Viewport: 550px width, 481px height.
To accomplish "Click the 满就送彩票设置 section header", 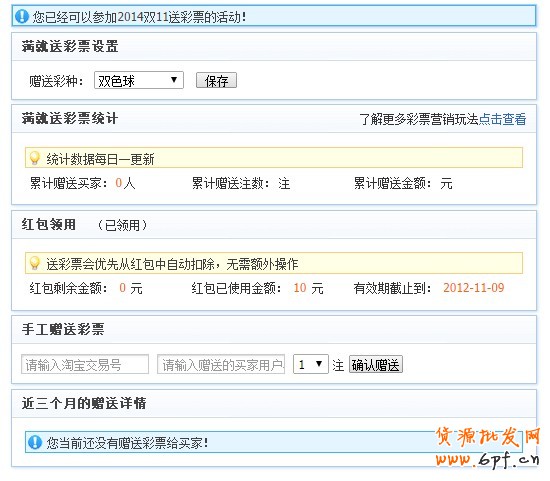I will pyautogui.click(x=70, y=46).
